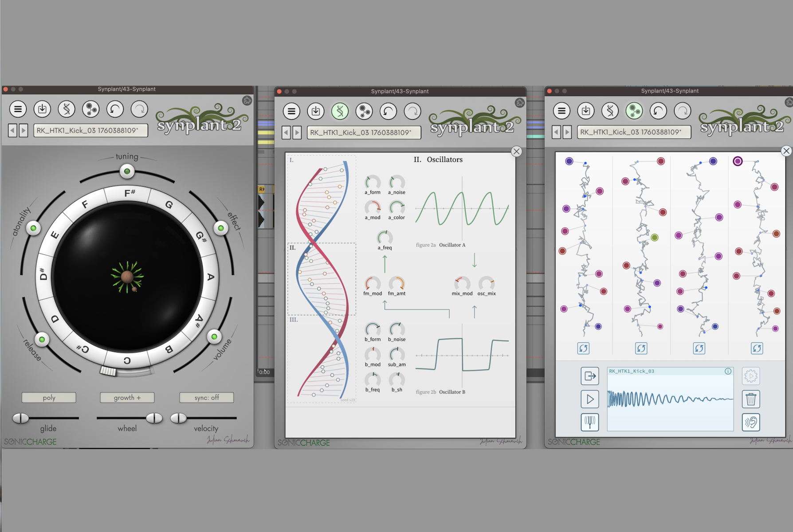
Task: Open hamburger menu in right Synplant window
Action: point(561,111)
